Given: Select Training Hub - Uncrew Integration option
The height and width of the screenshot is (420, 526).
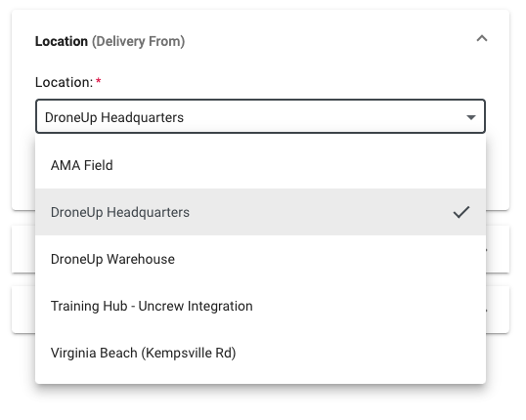Looking at the screenshot, I should tap(260, 306).
